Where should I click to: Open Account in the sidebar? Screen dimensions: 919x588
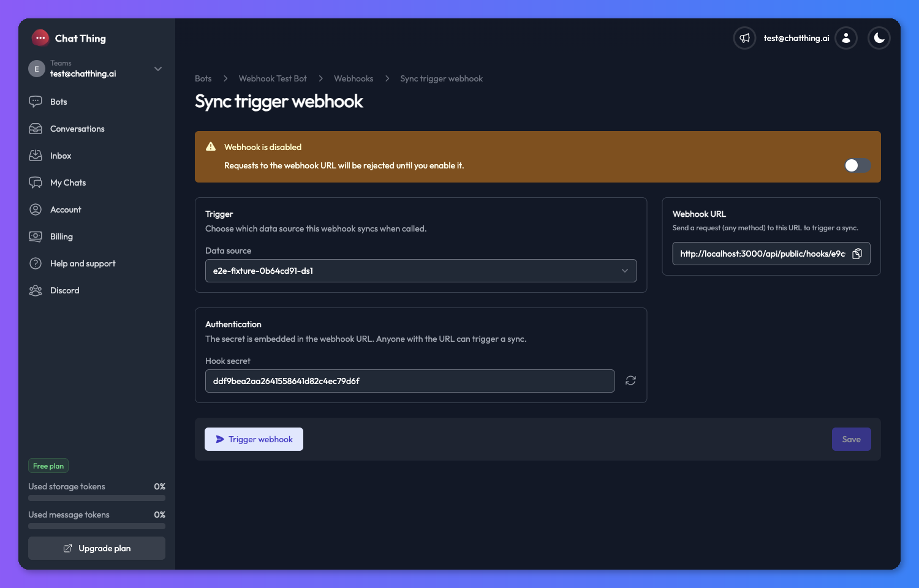click(x=97, y=209)
